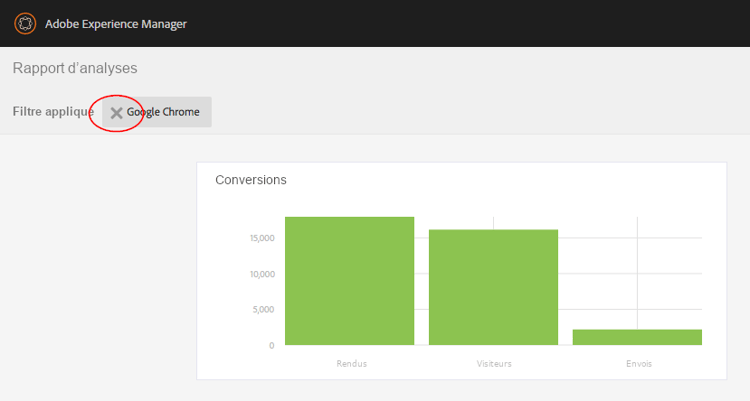This screenshot has height=401, width=750.
Task: Click the 0 y-axis value
Action: pyautogui.click(x=272, y=345)
